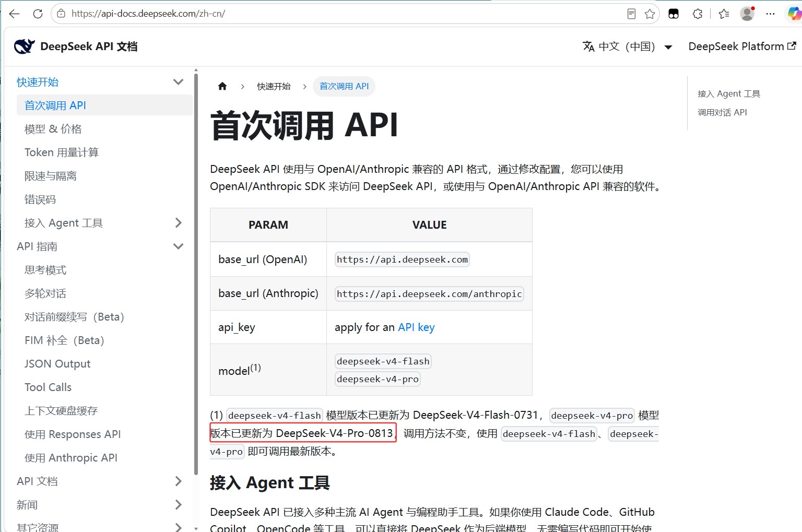Click the DeepSeek whale logo
Screen dimensions: 802x532
[25, 46]
